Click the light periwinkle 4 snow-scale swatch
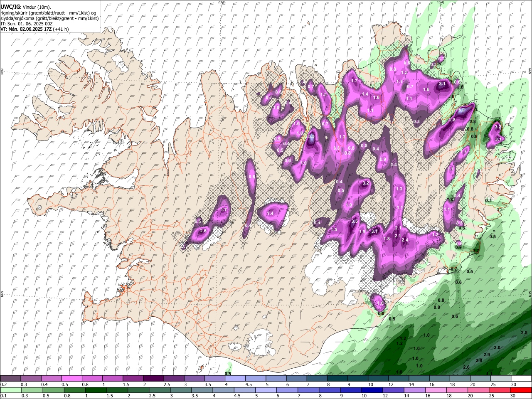Viewport: 532px width, 399px height. coord(235,378)
